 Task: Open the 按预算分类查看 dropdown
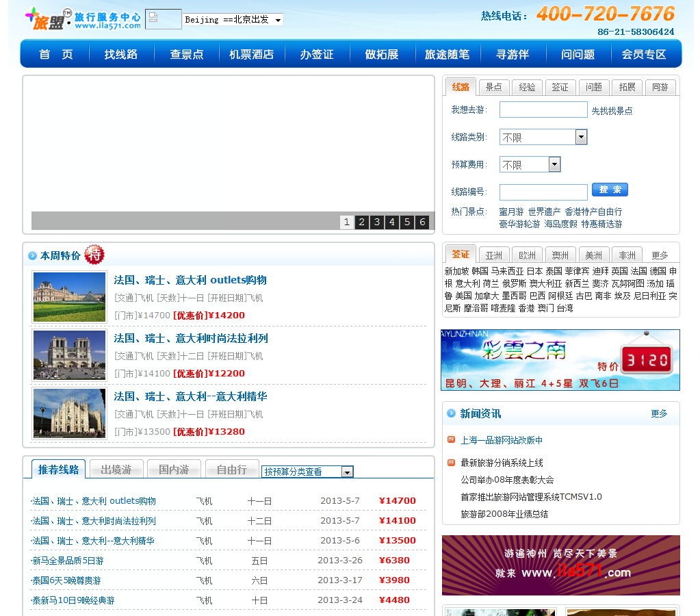coord(308,472)
